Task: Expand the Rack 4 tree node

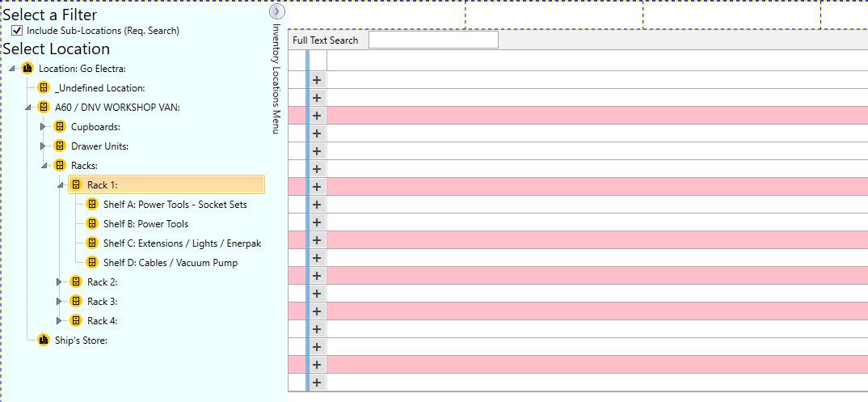Action: [x=60, y=320]
